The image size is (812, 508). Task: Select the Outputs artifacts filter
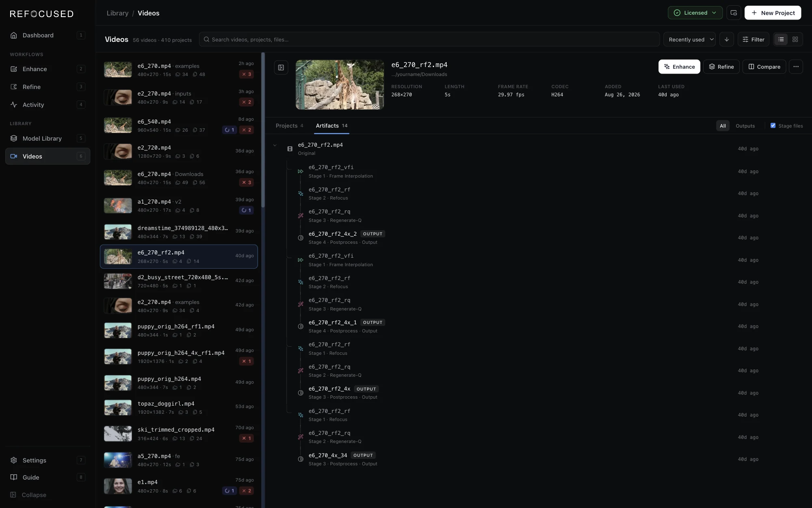click(x=745, y=126)
